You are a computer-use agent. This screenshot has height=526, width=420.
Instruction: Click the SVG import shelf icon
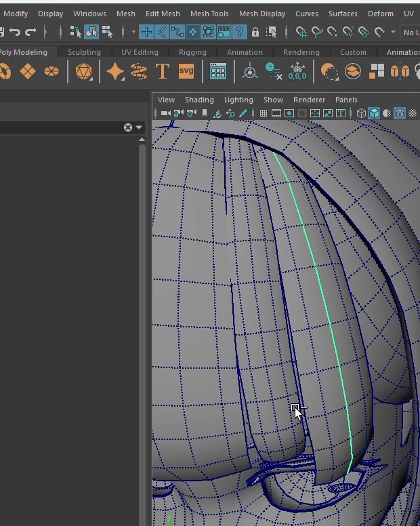click(x=186, y=71)
